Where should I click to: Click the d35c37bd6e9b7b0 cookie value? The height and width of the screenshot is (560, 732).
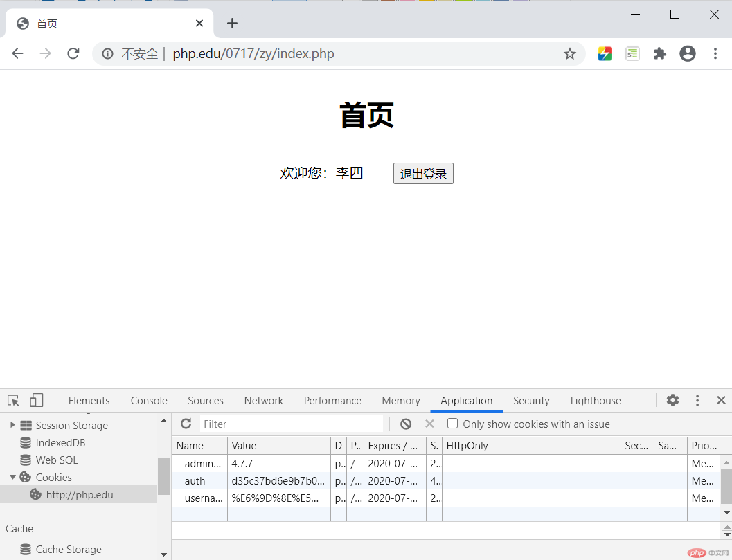(278, 480)
